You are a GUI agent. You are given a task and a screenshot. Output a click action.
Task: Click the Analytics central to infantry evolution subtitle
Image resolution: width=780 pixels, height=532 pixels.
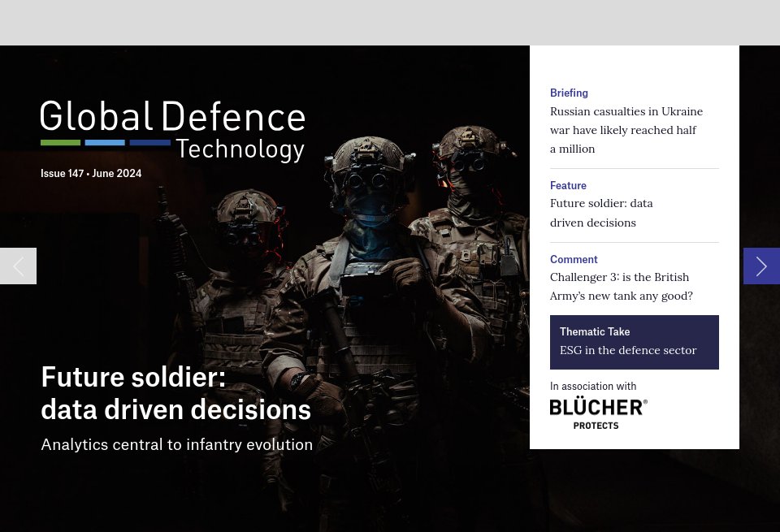pyautogui.click(x=176, y=444)
